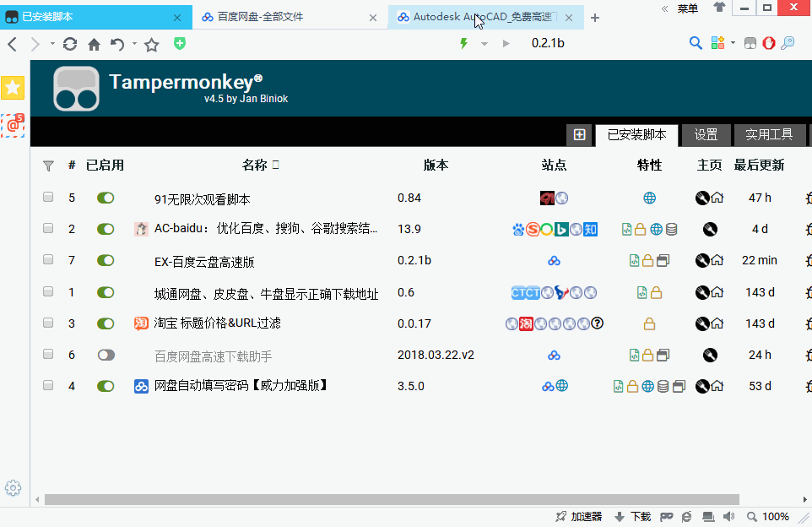Enable the 百度网盘高速下载助手 script
Image resolution: width=812 pixels, height=527 pixels.
tap(106, 355)
